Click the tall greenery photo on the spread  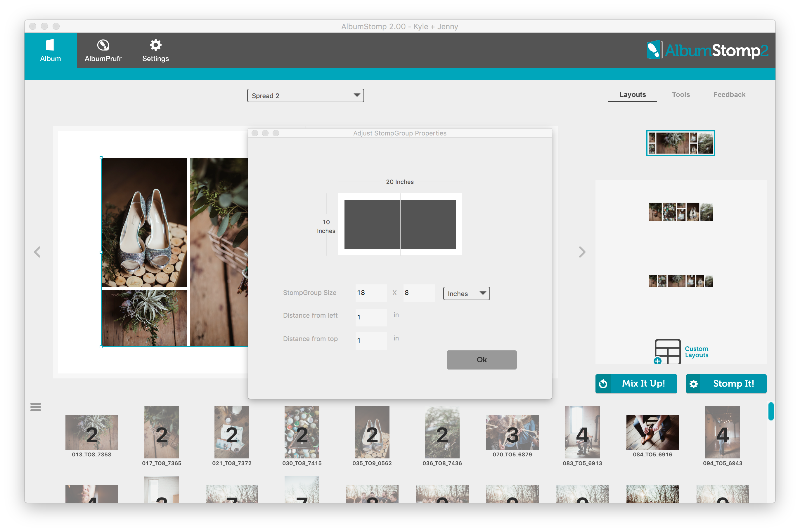[219, 252]
